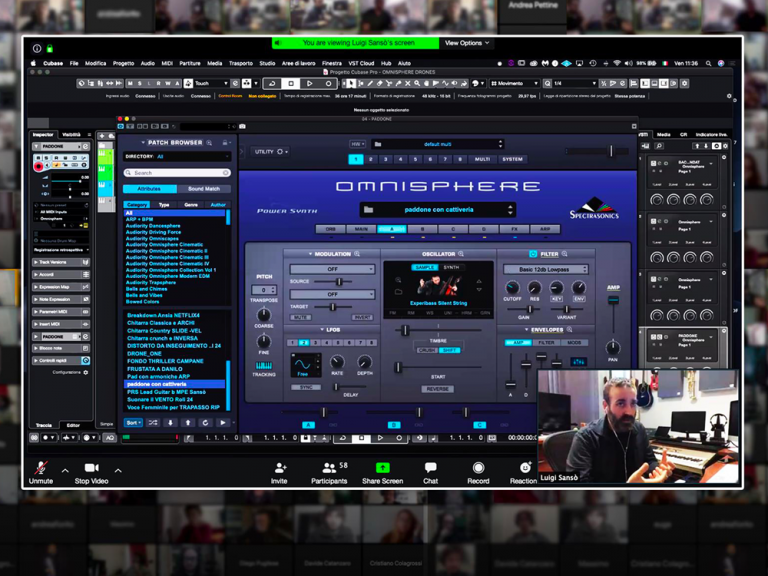Expand the Expression Map inspector section
Image resolution: width=768 pixels, height=576 pixels.
click(61, 287)
